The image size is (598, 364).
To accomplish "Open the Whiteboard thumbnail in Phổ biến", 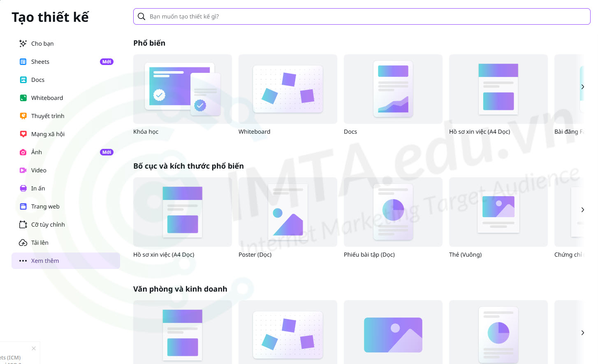I will pos(288,89).
